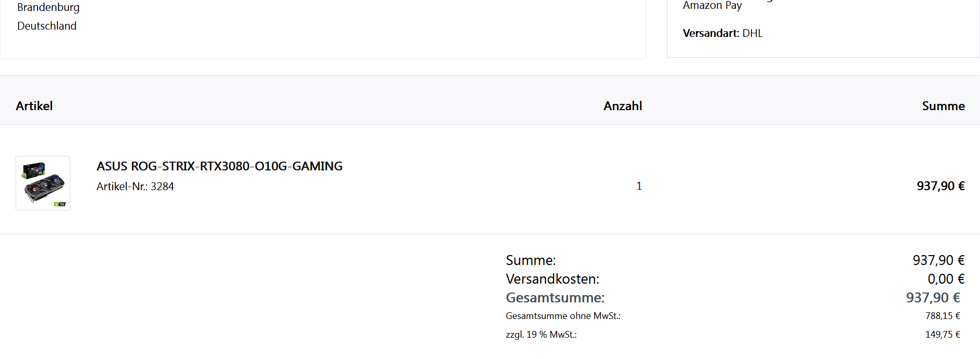Select the net amount 788,15 €
This screenshot has height=359, width=980.
(x=943, y=316)
